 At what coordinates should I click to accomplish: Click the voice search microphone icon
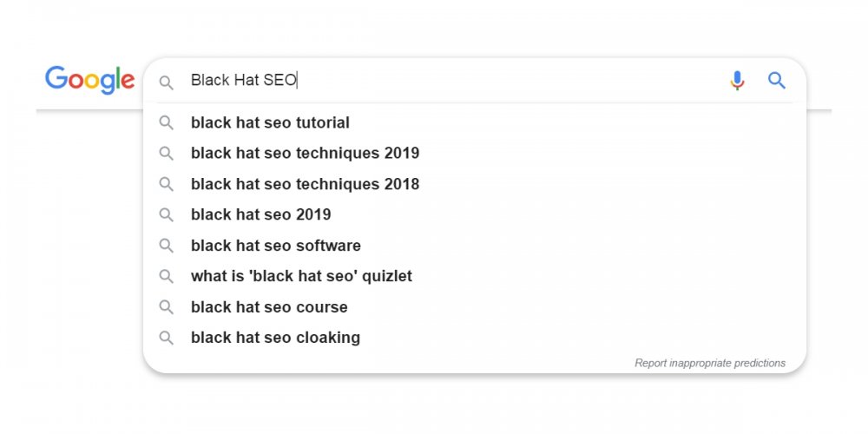click(737, 81)
